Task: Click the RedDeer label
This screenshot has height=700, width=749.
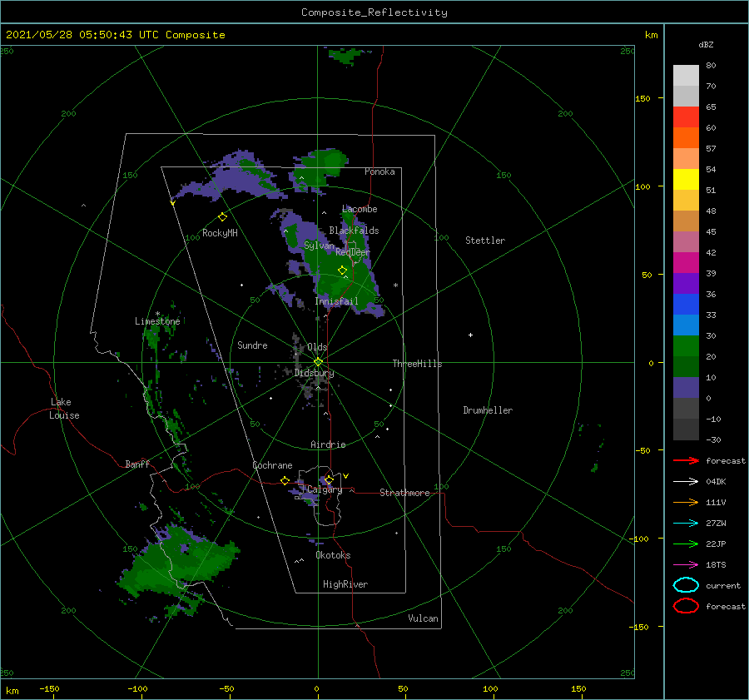Action: [353, 252]
